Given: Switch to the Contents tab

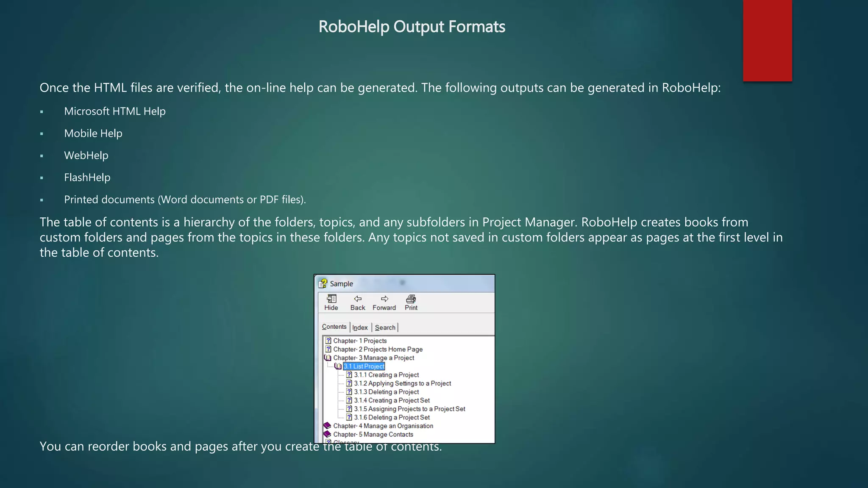Looking at the screenshot, I should [x=334, y=327].
